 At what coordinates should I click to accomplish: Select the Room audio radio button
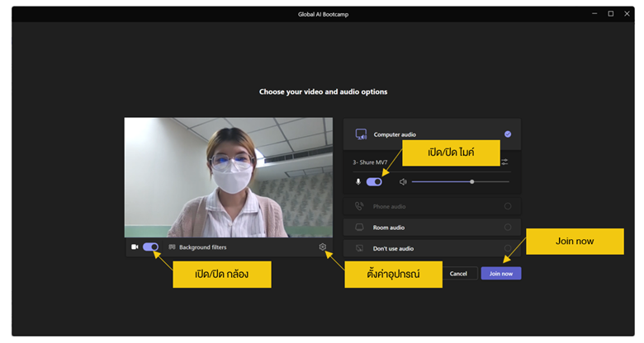click(x=507, y=227)
